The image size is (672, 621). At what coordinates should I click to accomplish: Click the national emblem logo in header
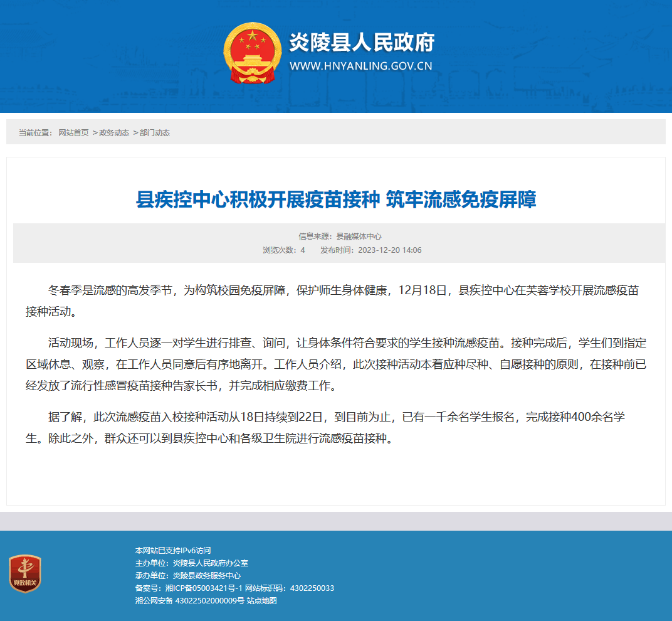(x=253, y=53)
